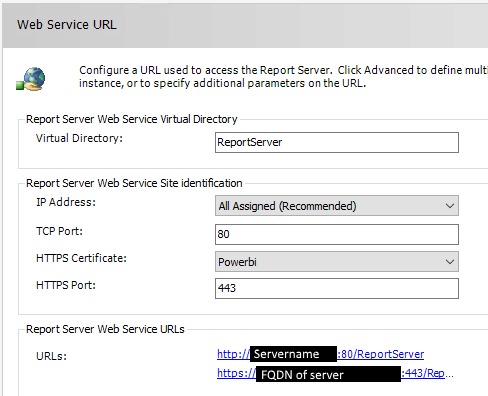Click the IP Address label
The height and width of the screenshot is (396, 488).
tap(66, 202)
